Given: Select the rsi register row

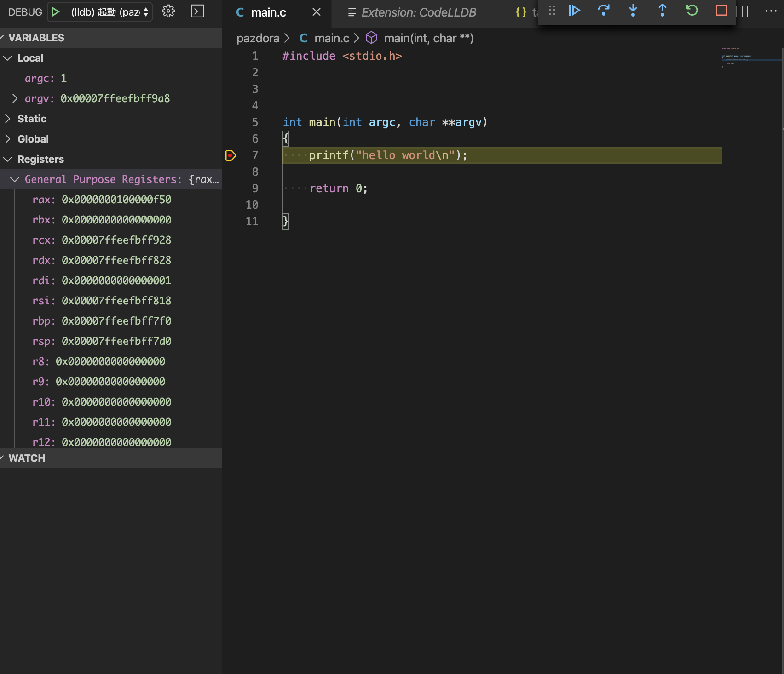Looking at the screenshot, I should point(111,301).
